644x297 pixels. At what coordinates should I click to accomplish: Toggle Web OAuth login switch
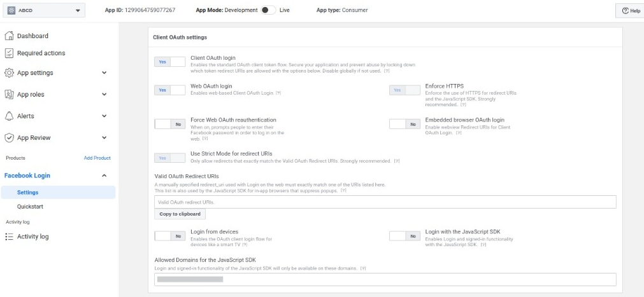click(x=169, y=90)
